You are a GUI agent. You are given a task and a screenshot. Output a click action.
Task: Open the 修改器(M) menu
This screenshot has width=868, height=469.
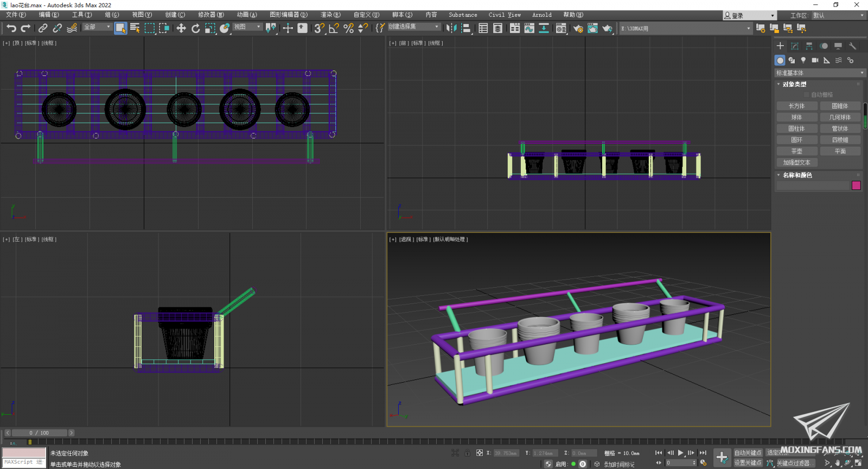pos(211,15)
